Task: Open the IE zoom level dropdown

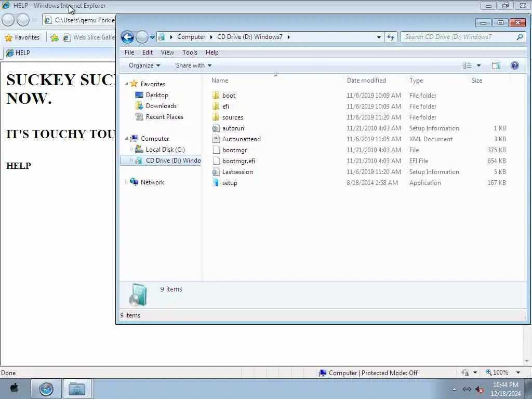Action: tap(518, 373)
